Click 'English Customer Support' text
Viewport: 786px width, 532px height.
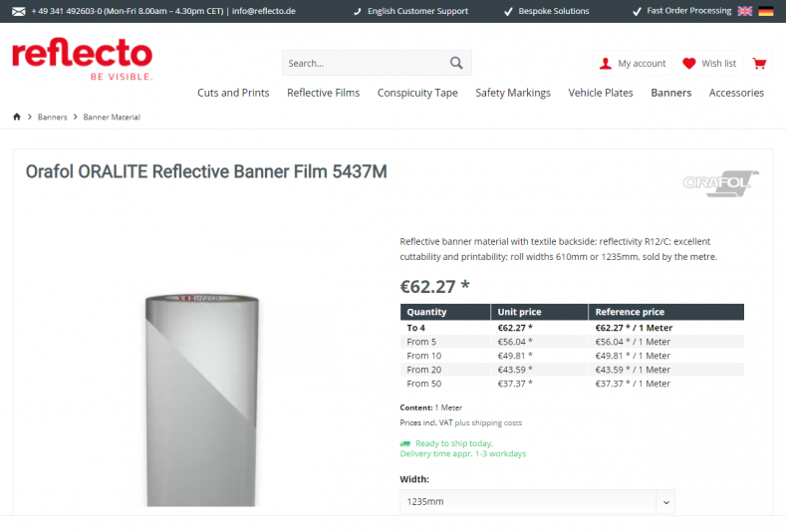417,11
